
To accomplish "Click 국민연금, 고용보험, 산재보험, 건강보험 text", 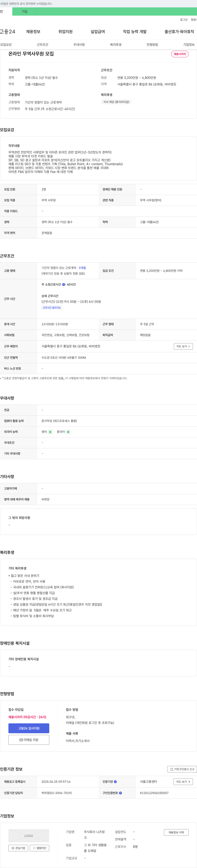I will pos(65,335).
